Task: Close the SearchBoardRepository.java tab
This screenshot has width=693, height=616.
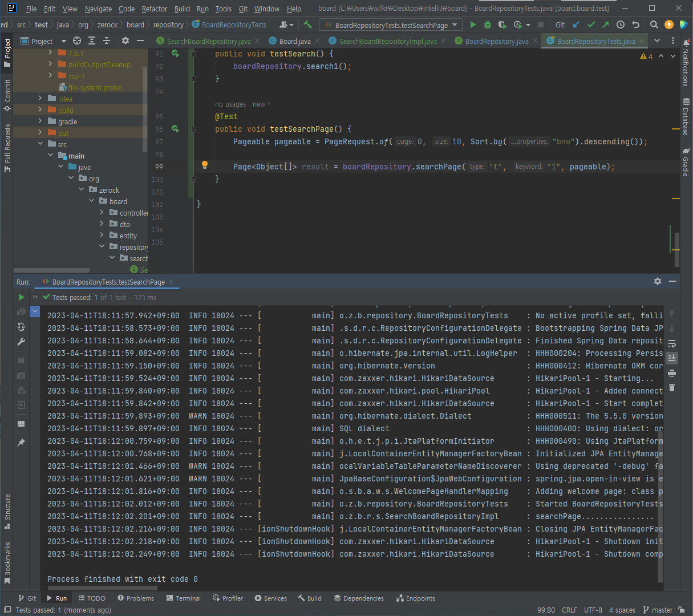Action: 257,41
